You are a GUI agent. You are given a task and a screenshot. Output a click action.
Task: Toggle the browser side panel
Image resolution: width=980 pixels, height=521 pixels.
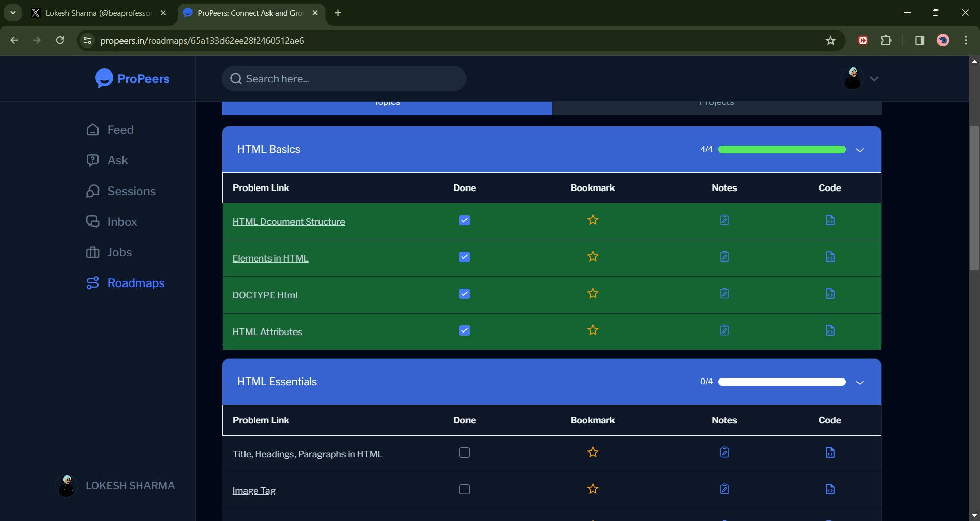click(x=920, y=40)
